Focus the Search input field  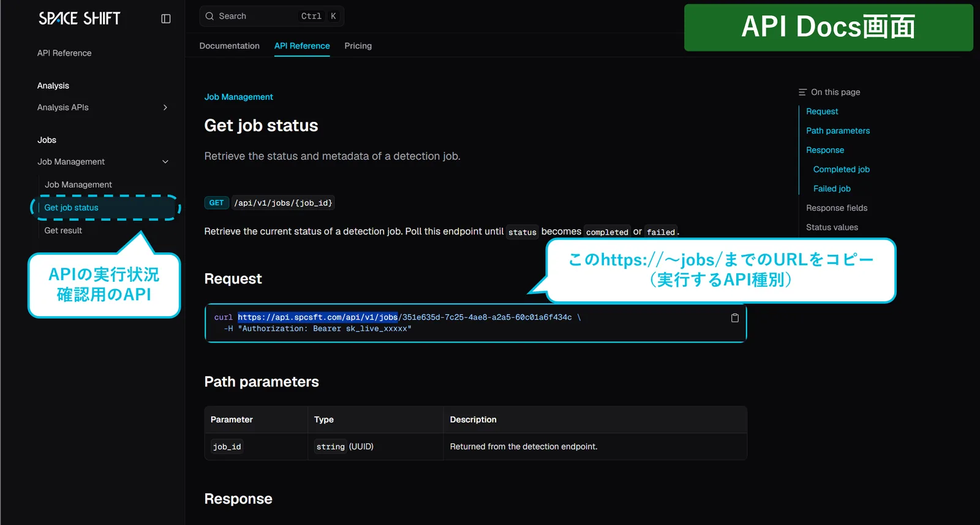[271, 16]
